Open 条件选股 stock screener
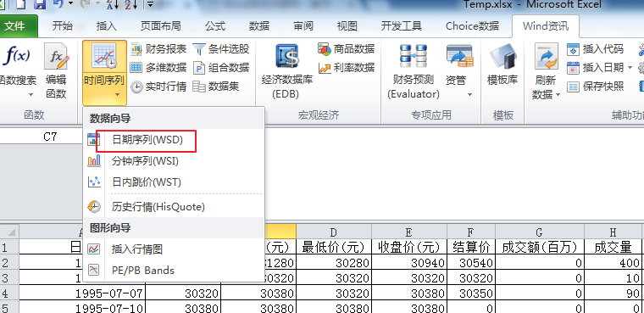Viewport: 644px width, 313px height. pyautogui.click(x=221, y=49)
